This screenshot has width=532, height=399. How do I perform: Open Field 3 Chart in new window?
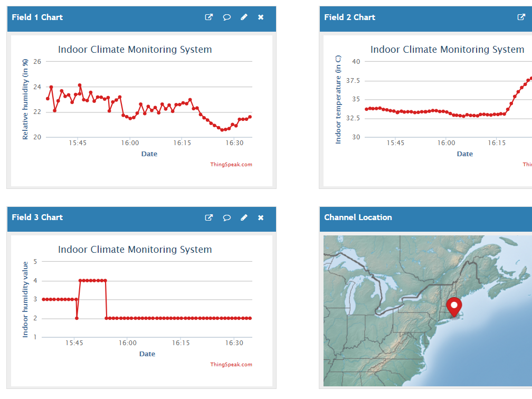click(x=209, y=217)
